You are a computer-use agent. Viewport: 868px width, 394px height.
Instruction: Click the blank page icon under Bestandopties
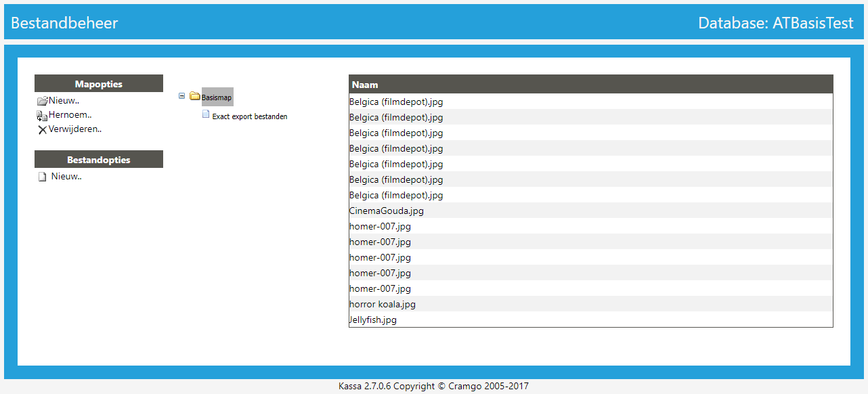click(x=42, y=177)
